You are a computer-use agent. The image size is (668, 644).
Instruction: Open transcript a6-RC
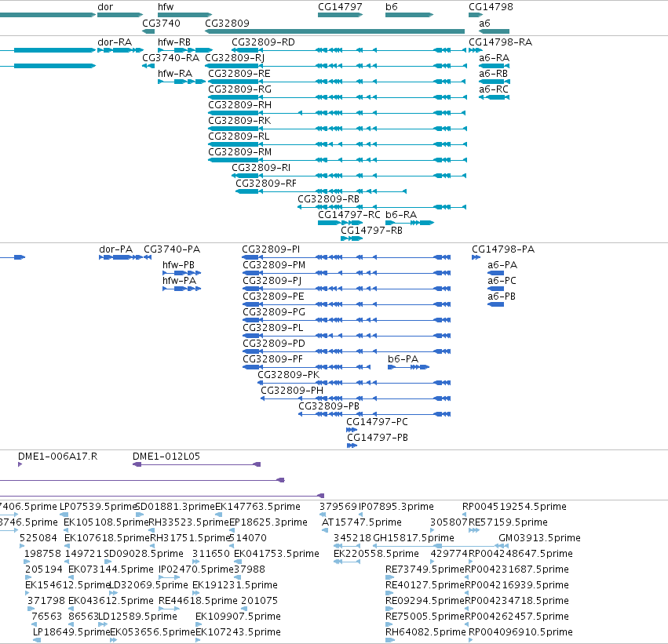[x=494, y=89]
